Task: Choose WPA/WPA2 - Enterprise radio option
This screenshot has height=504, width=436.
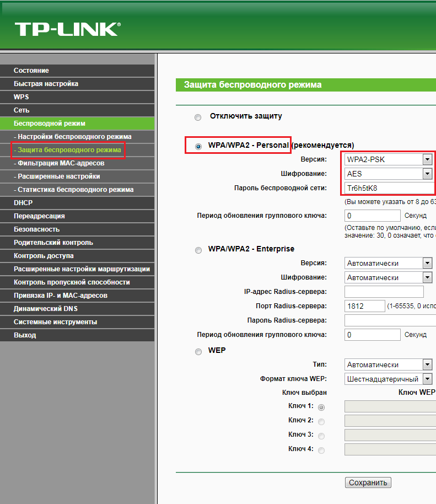Action: pyautogui.click(x=198, y=250)
